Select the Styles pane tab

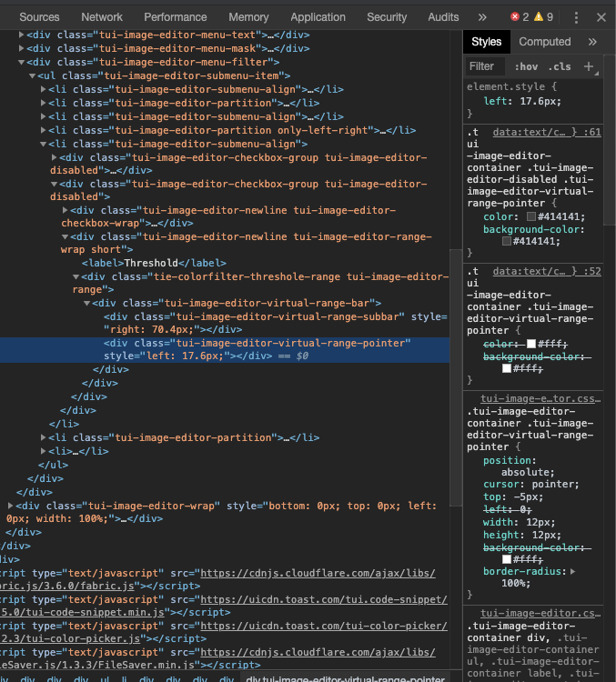pyautogui.click(x=486, y=42)
